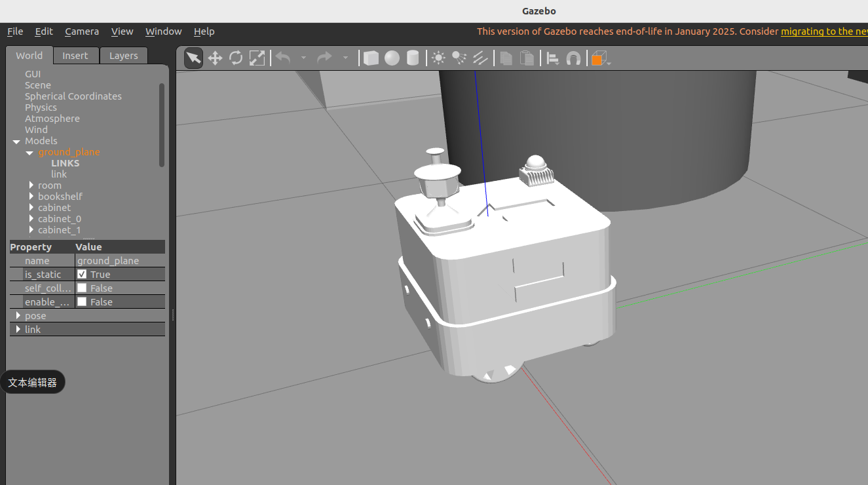Expand the bookshelf model node
This screenshot has height=485, width=868.
click(31, 197)
